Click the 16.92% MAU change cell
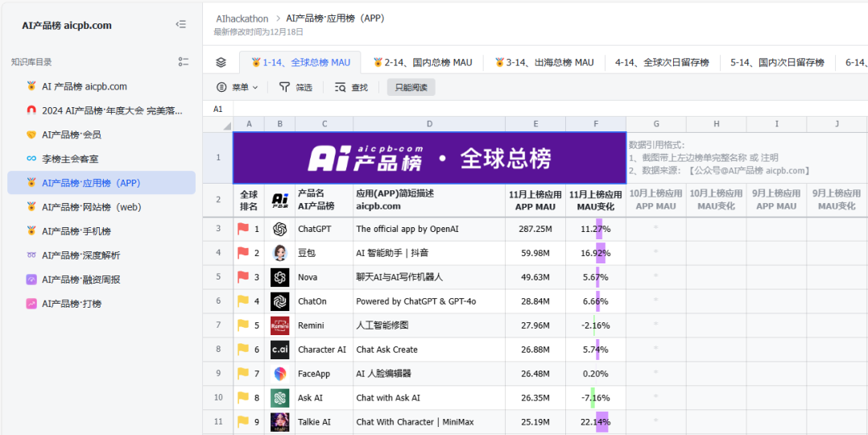This screenshot has width=868, height=435. pyautogui.click(x=596, y=253)
